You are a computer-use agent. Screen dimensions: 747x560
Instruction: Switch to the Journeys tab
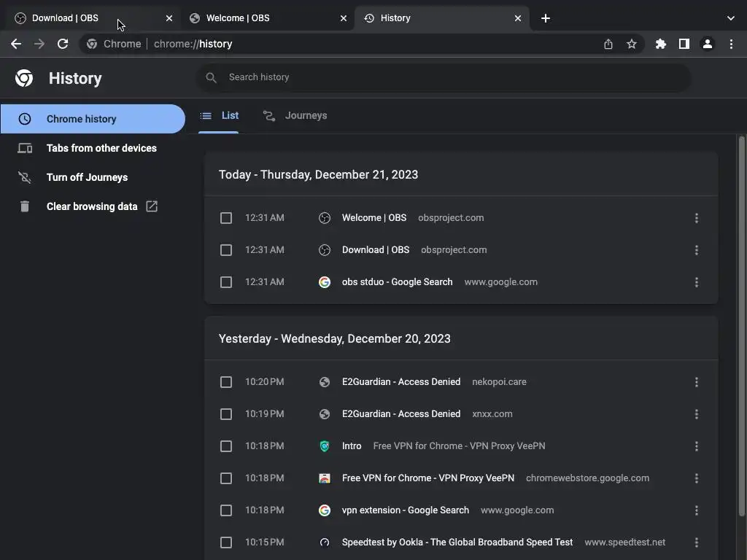tap(296, 116)
